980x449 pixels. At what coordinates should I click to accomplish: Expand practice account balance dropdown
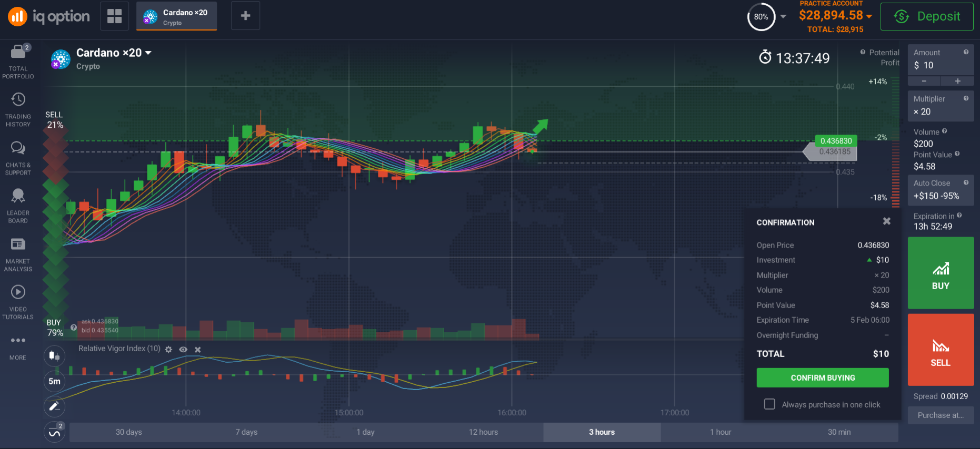tap(869, 16)
